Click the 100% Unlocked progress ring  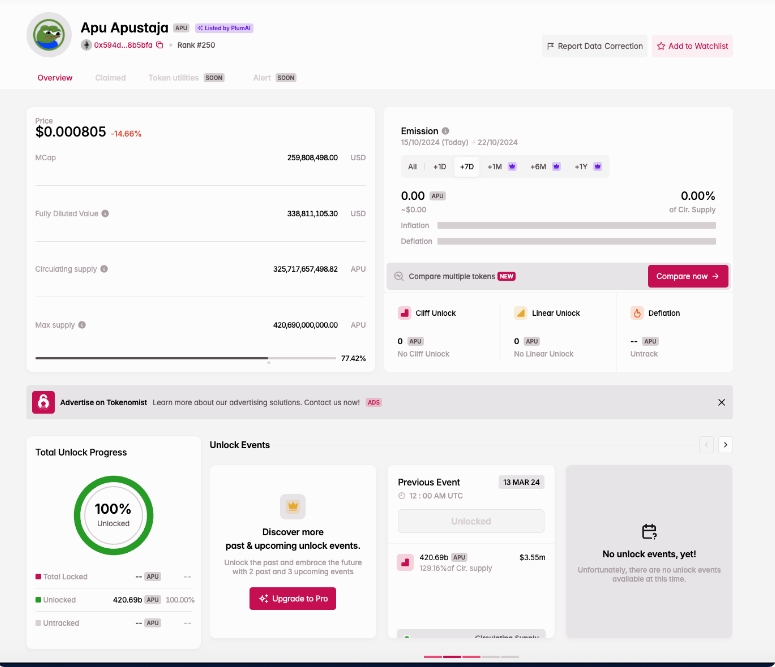(x=113, y=515)
